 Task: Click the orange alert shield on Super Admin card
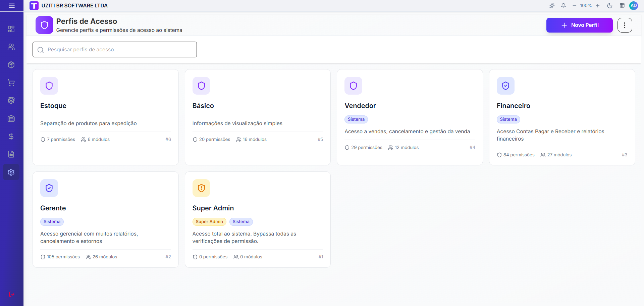[201, 188]
